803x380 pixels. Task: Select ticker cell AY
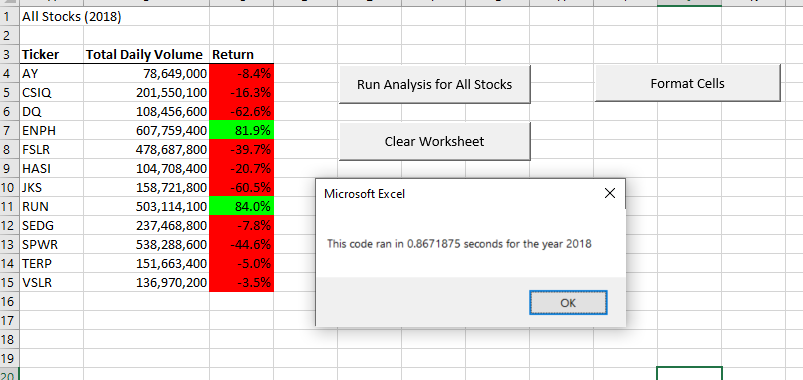point(51,74)
